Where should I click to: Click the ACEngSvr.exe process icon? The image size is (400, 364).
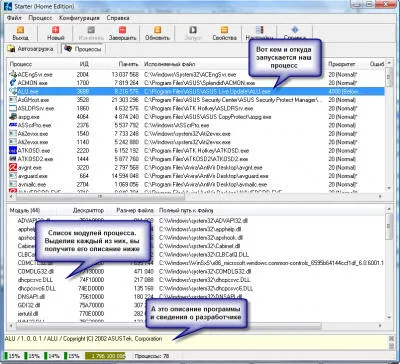(13, 74)
